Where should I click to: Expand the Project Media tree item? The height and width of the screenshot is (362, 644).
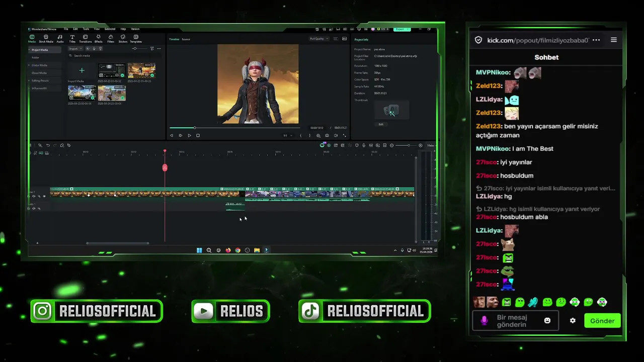[29, 50]
